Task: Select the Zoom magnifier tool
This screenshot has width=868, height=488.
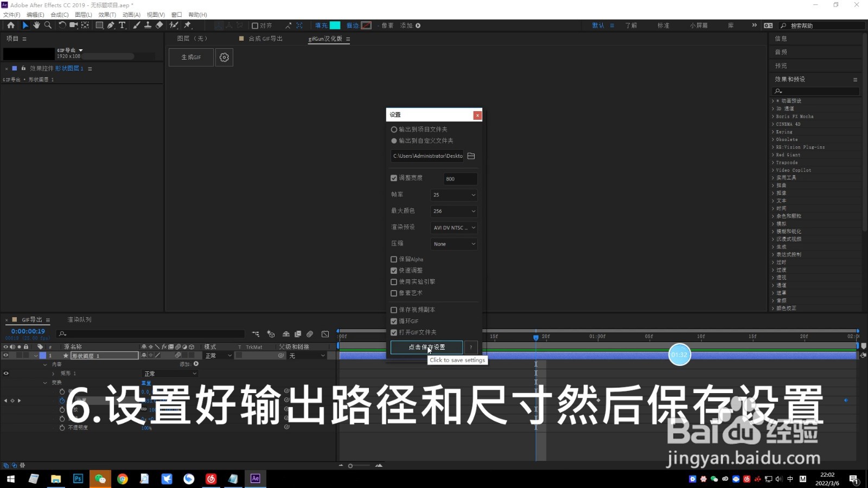Action: pos(48,25)
